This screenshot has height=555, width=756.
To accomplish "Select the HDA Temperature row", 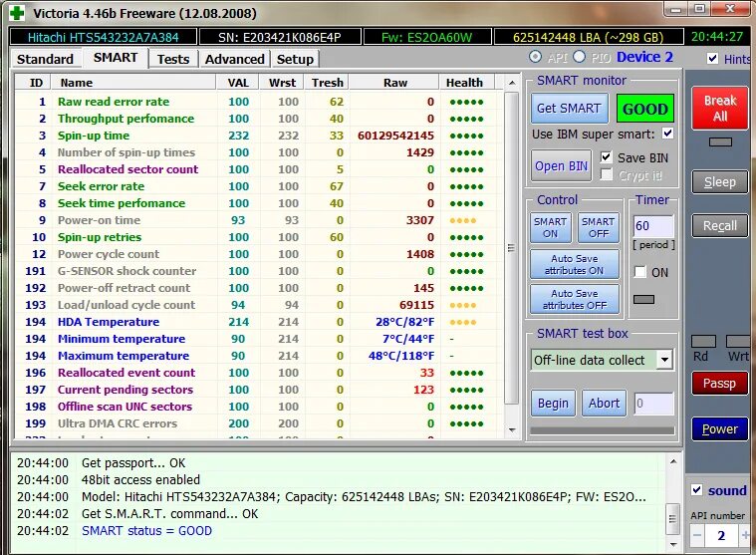I will click(x=258, y=322).
